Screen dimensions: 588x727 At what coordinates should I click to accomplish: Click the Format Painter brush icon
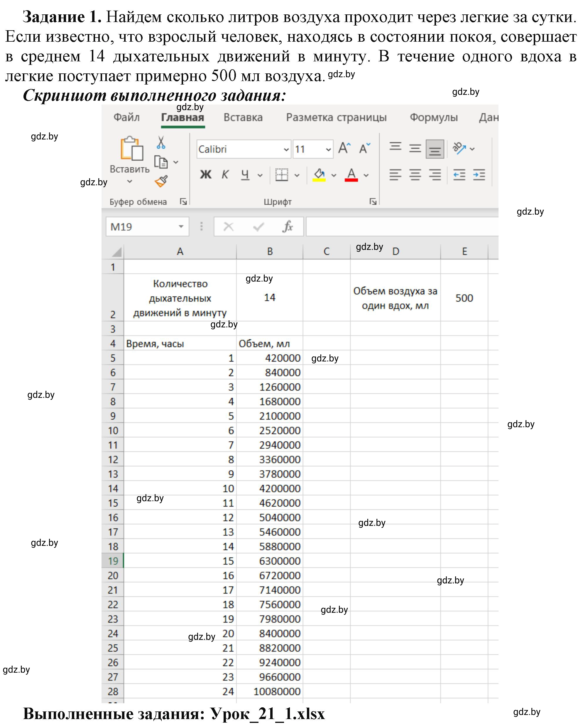161,181
